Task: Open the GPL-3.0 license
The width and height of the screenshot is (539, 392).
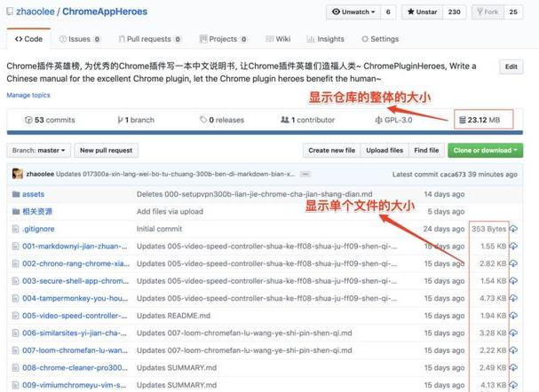Action: (x=393, y=120)
